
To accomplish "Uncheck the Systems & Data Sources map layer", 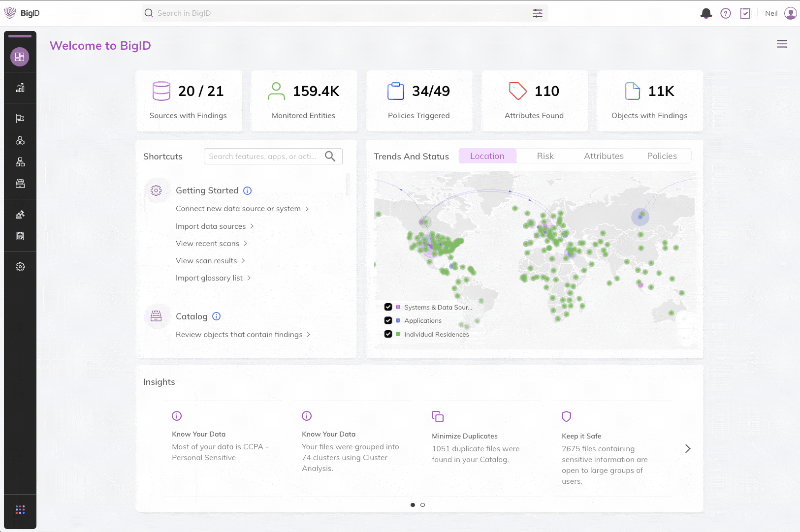I will tap(388, 307).
